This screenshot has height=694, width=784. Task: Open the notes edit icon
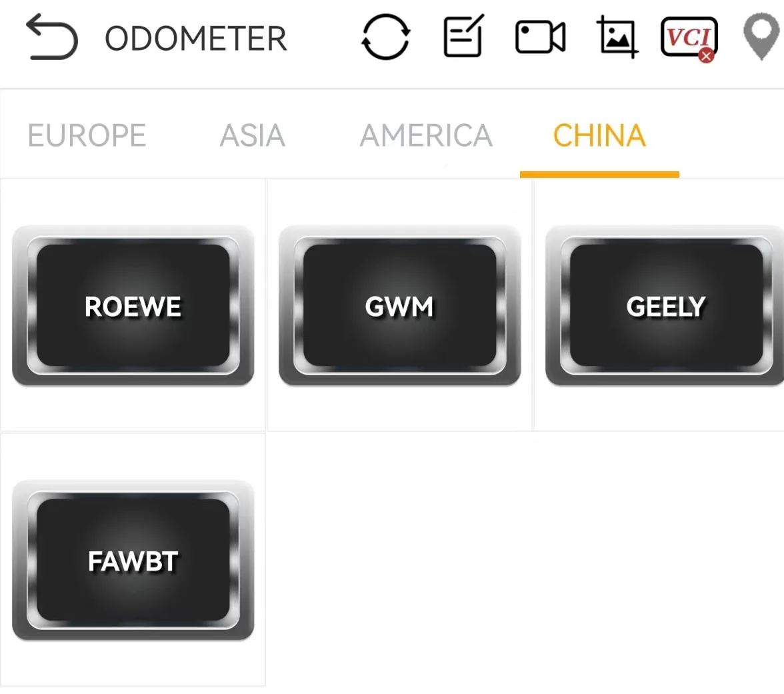463,36
